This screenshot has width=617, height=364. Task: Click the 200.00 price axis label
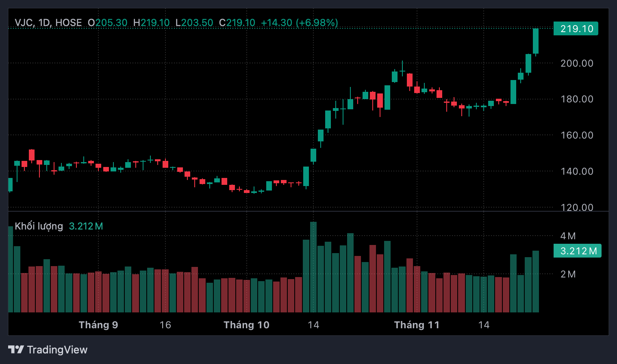point(577,63)
